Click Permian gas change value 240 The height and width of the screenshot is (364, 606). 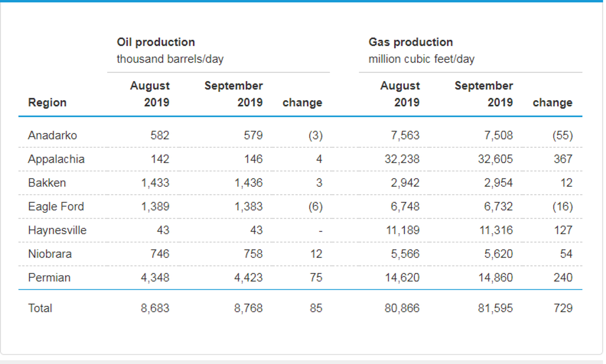(563, 278)
